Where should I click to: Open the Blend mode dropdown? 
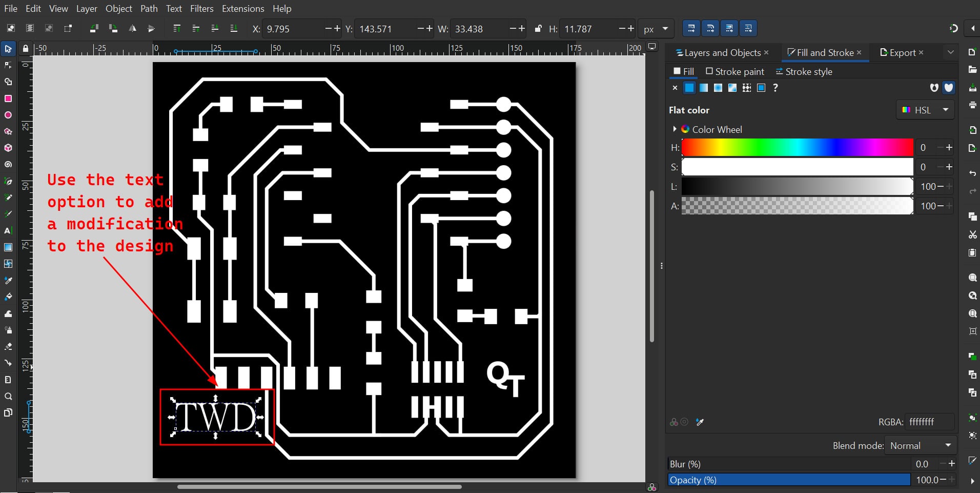tap(921, 445)
